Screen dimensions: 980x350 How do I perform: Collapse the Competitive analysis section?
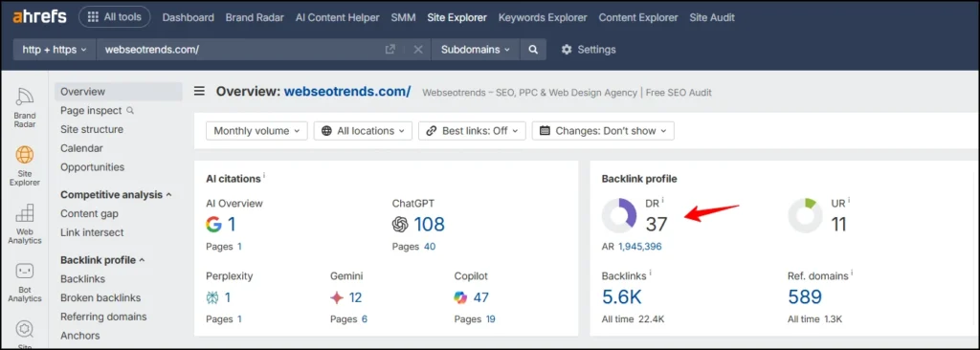pos(116,194)
